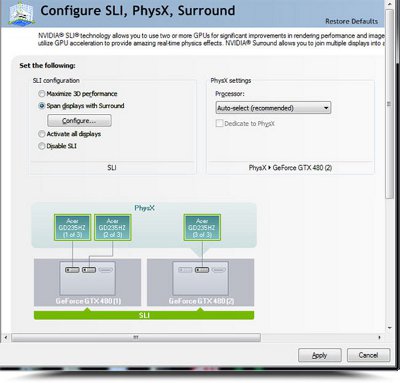Image resolution: width=400 pixels, height=383 pixels.
Task: Click second port on GeForce GTX 480 (1)
Action: coord(89,270)
